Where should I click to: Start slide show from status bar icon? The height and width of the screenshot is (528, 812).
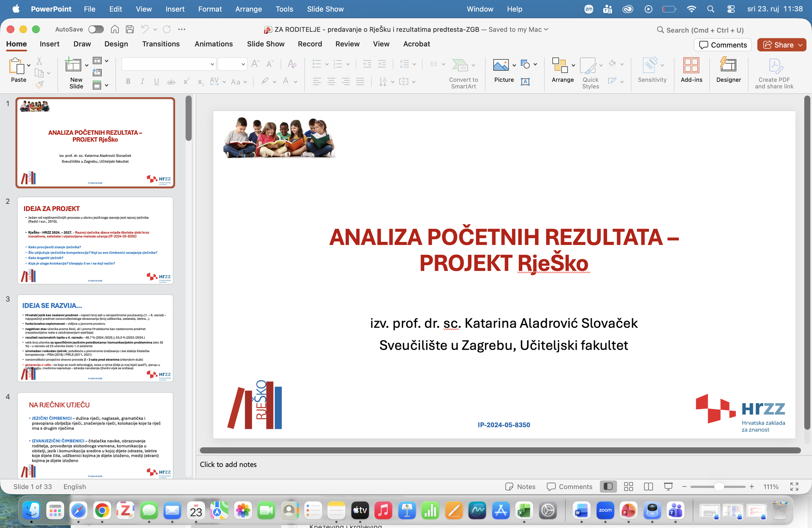click(x=668, y=486)
